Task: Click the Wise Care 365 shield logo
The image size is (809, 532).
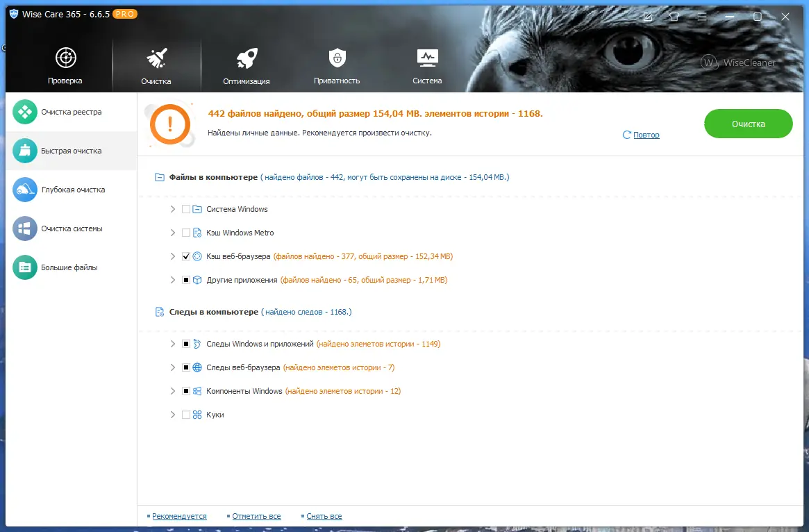Action: coord(14,14)
